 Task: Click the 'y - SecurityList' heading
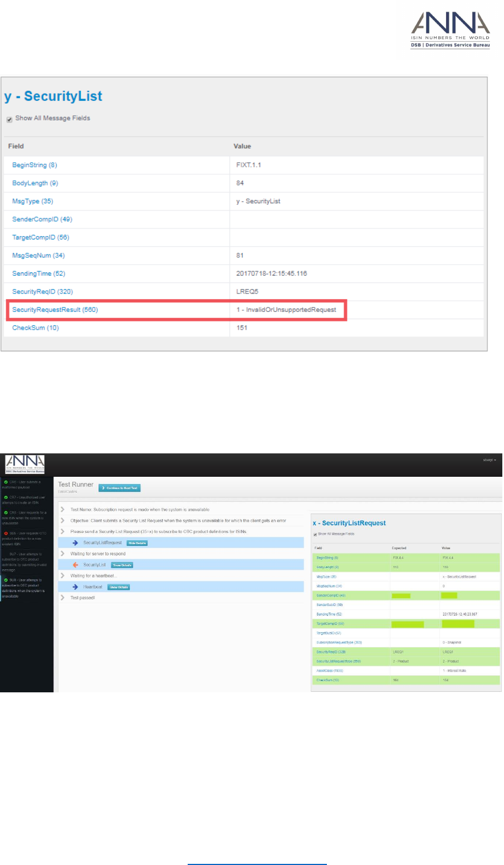coord(53,96)
